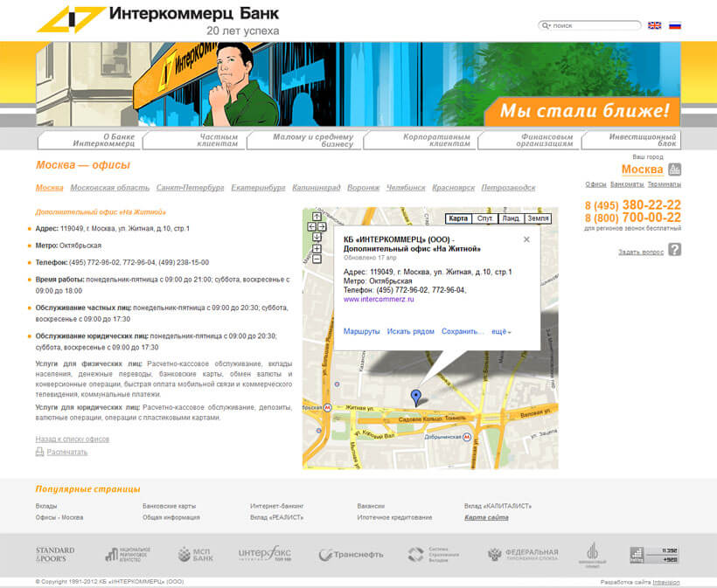Viewport: 717px width, 588px height.
Task: Select Московская область city link
Action: tap(110, 188)
